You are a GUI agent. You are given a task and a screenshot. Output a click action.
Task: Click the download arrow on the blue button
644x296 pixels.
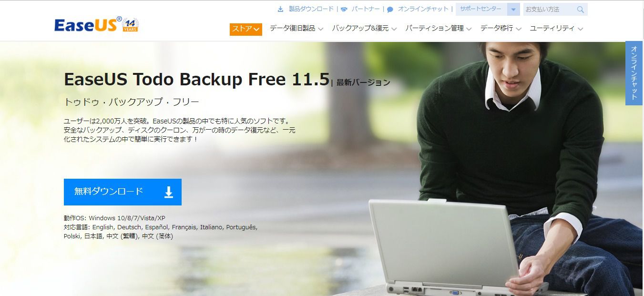(x=169, y=192)
